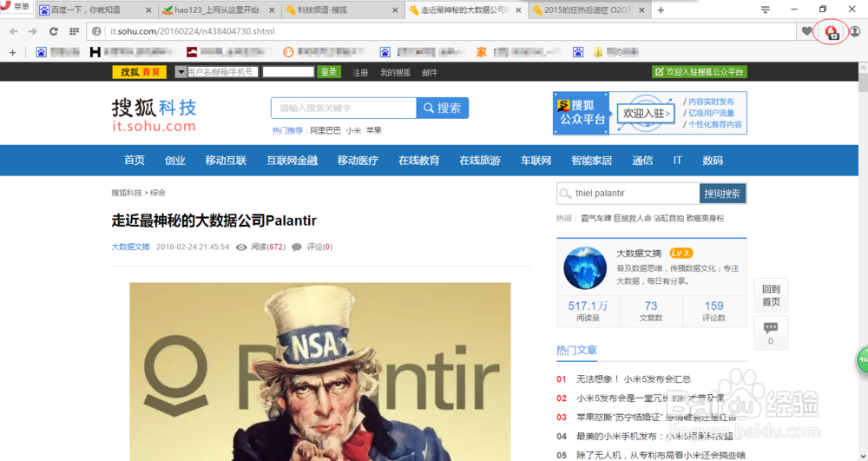This screenshot has height=461, width=868.
Task: Click the comment bubble icon in floating sidebar
Action: [x=771, y=327]
